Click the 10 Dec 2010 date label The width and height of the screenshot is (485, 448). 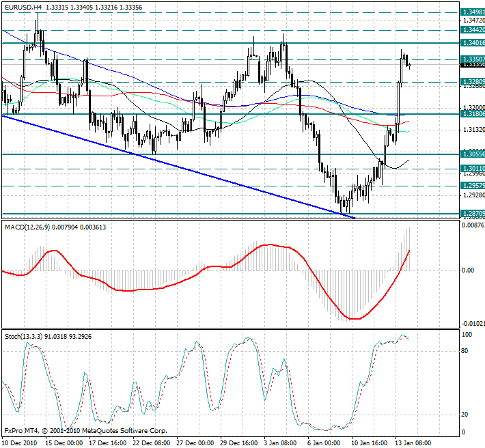20,443
